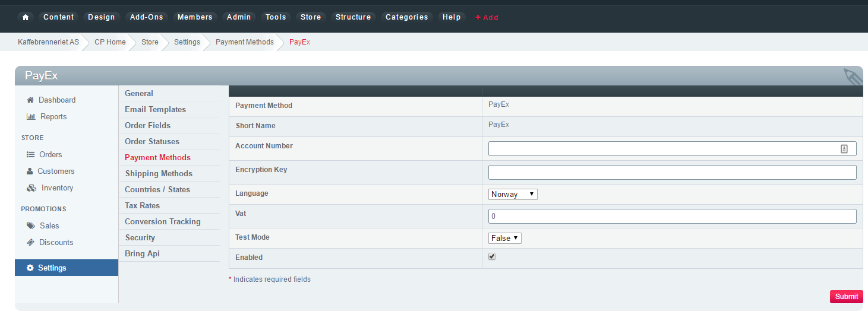Click the pencil icon in PayEx header

point(853,78)
